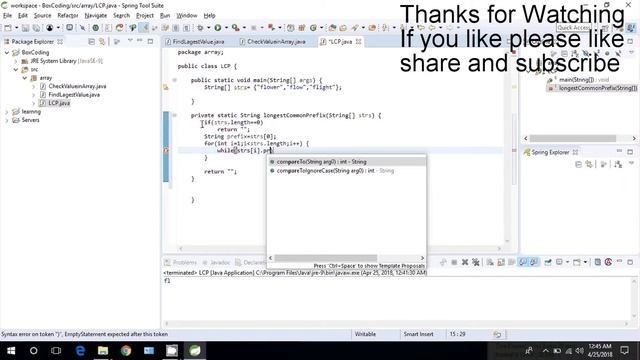Toggle Mark Occurrences in main toolbar
This screenshot has height=360, width=640.
pyautogui.click(x=144, y=28)
